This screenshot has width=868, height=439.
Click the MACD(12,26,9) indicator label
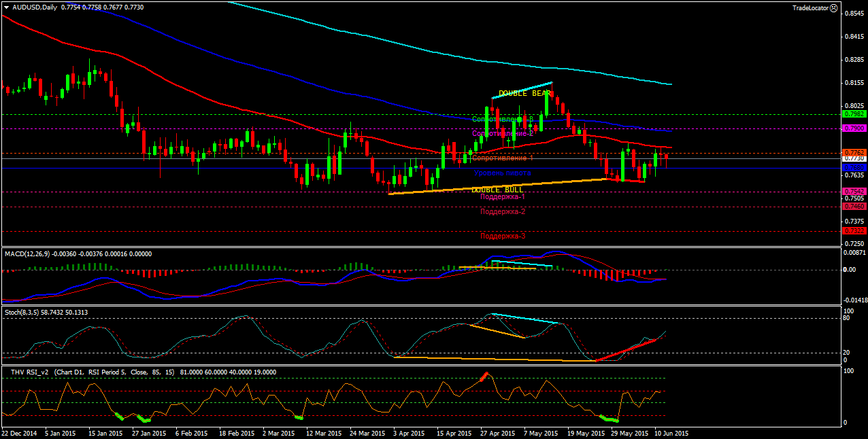click(x=27, y=253)
